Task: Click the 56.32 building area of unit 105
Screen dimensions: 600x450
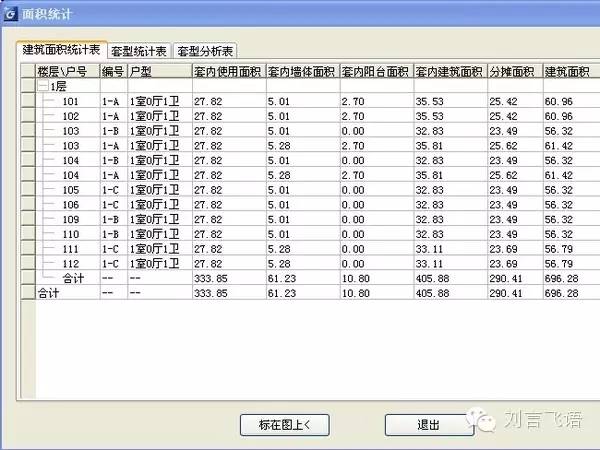Action: click(x=558, y=190)
